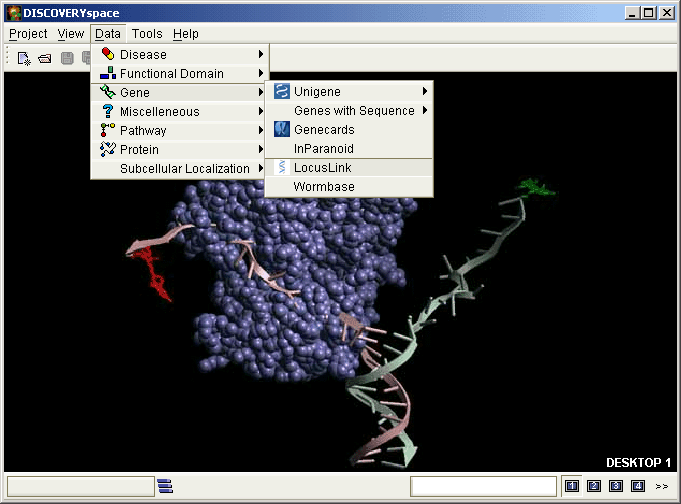
Task: Click the Protein structure icon
Action: (x=108, y=149)
